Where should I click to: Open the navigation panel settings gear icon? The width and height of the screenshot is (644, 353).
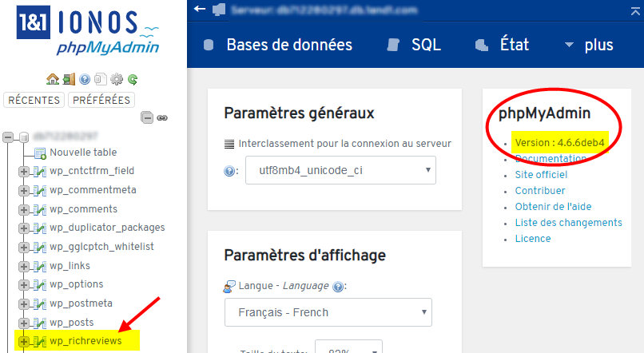(x=117, y=79)
